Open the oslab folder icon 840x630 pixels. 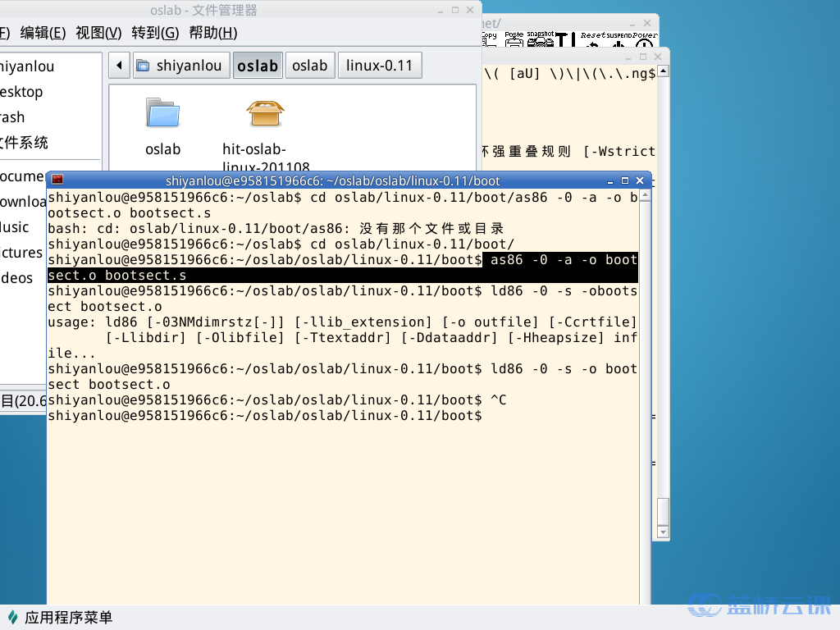(x=162, y=114)
